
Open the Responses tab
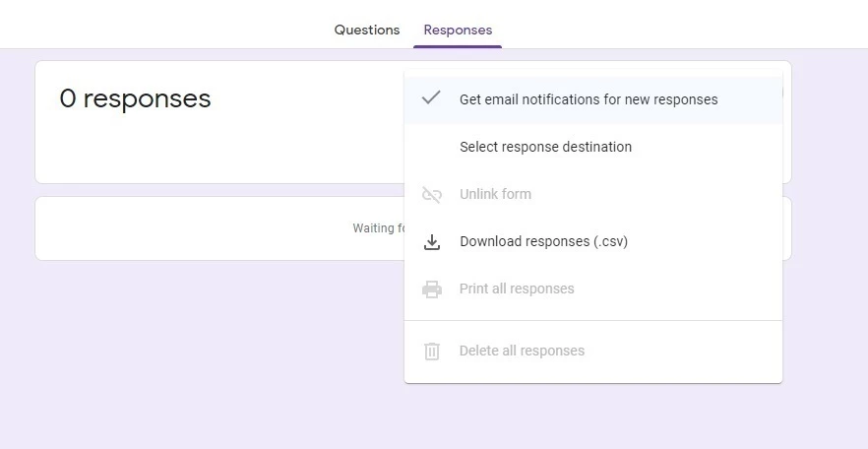pos(458,30)
